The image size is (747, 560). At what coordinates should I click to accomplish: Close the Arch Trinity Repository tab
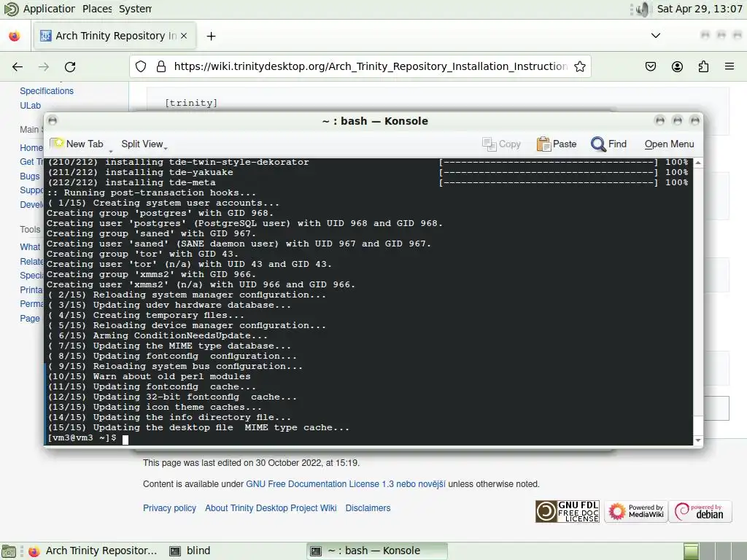[184, 36]
